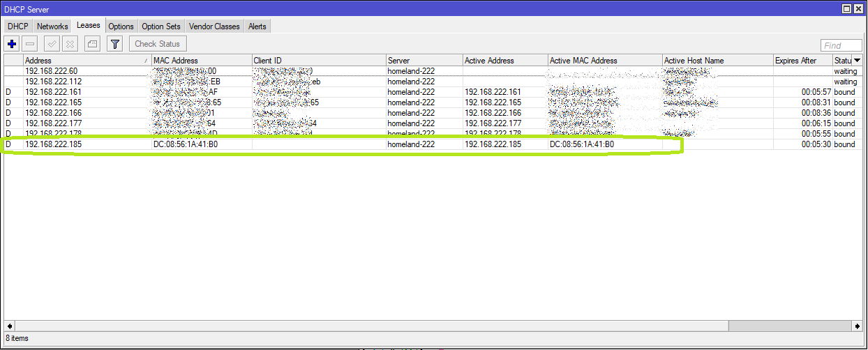Open the filter funnel icon
The height and width of the screenshot is (350, 868).
tap(116, 44)
